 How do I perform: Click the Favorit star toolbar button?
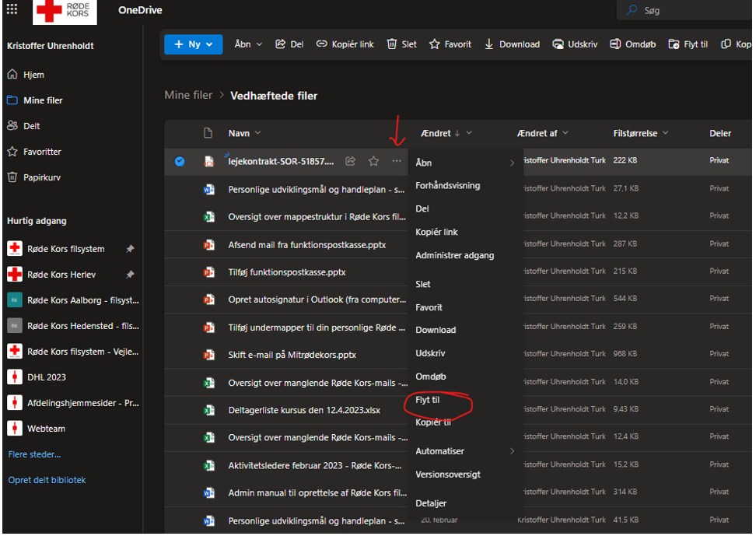[x=450, y=44]
